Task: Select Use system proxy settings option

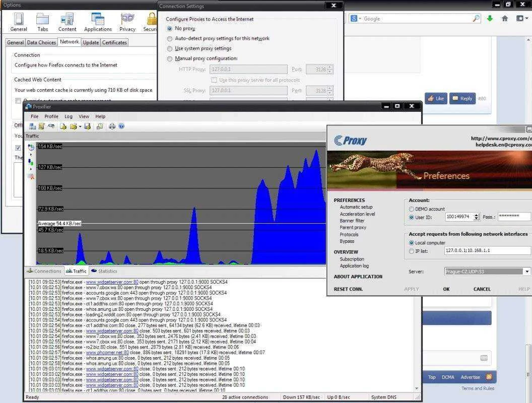Action: [170, 48]
